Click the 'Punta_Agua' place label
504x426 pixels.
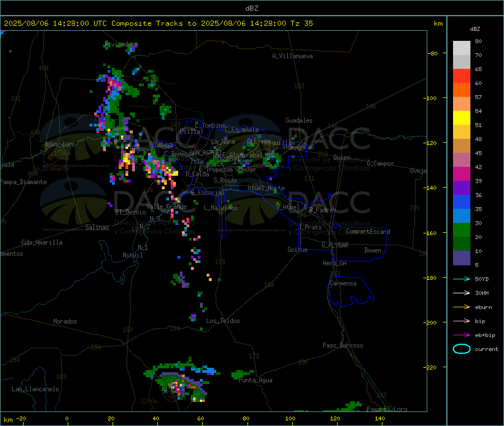pyautogui.click(x=255, y=380)
